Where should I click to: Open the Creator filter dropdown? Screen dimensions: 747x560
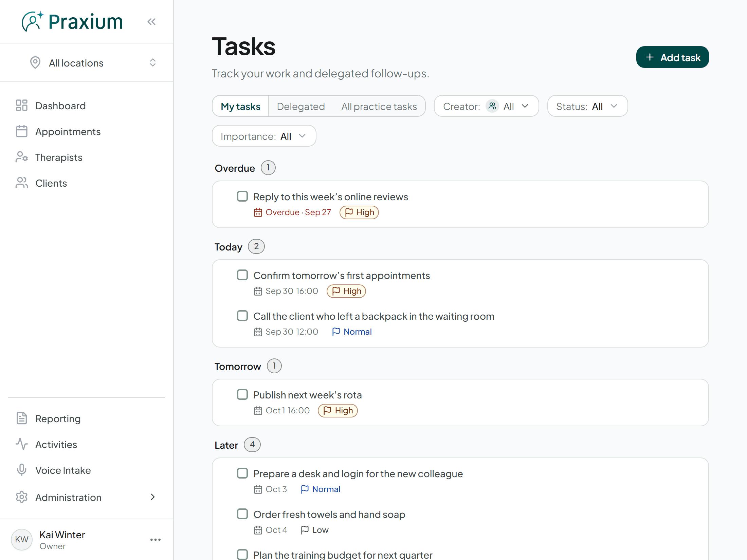click(x=486, y=106)
